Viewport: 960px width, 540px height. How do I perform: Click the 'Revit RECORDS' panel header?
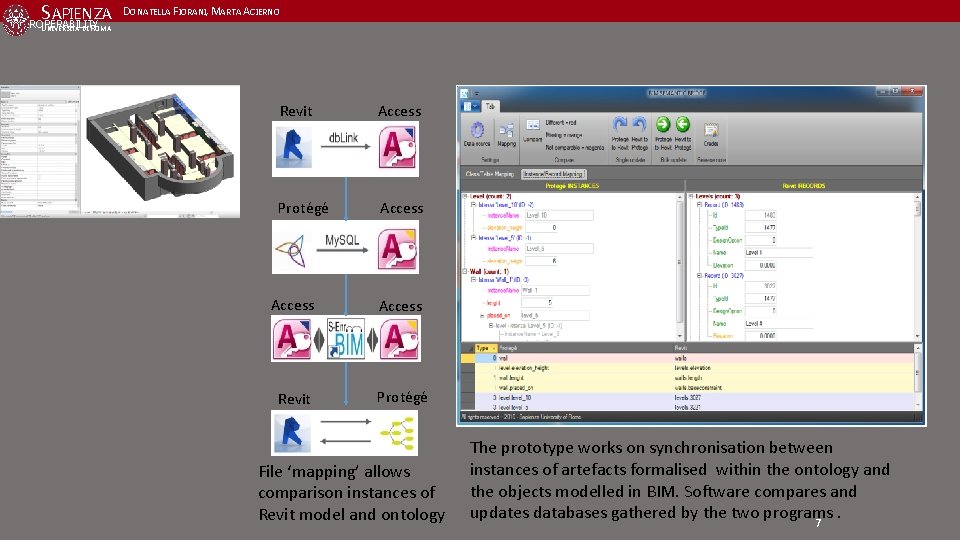(x=803, y=186)
